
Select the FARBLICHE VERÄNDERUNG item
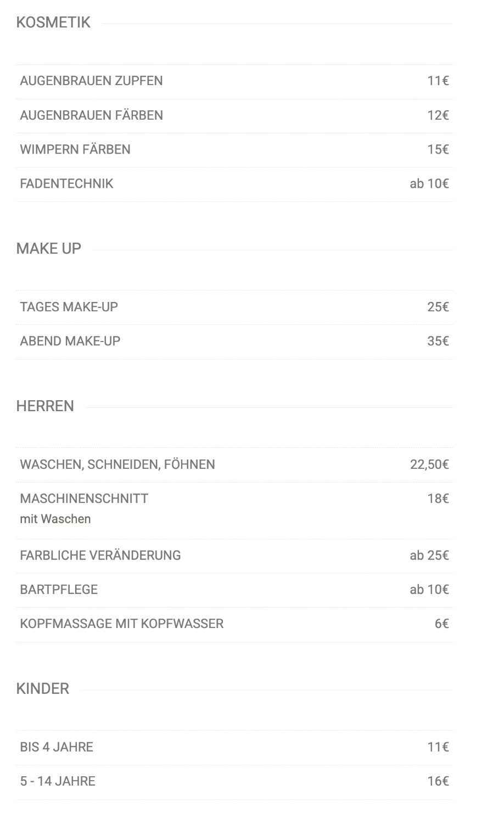point(234,556)
